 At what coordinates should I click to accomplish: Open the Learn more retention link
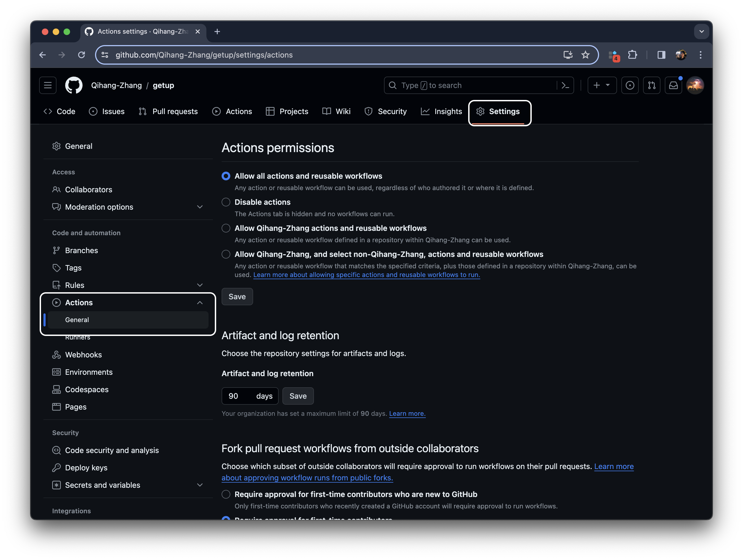click(407, 414)
